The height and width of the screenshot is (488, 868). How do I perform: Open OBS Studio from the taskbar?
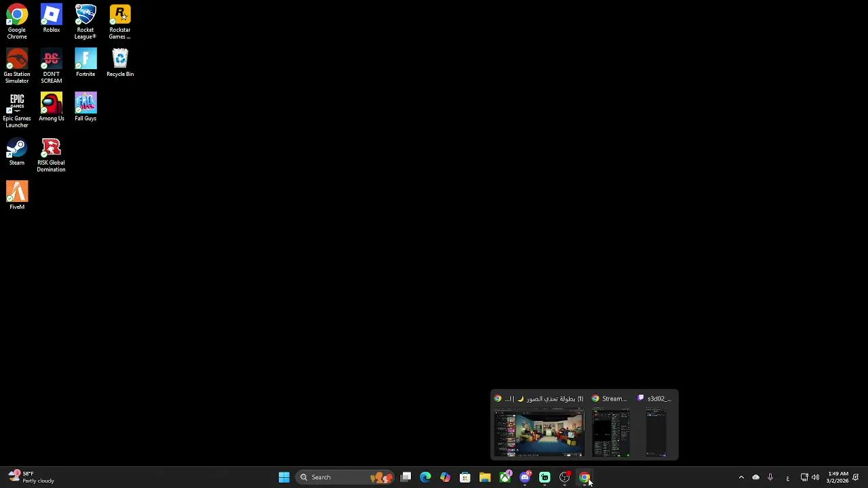pyautogui.click(x=565, y=477)
